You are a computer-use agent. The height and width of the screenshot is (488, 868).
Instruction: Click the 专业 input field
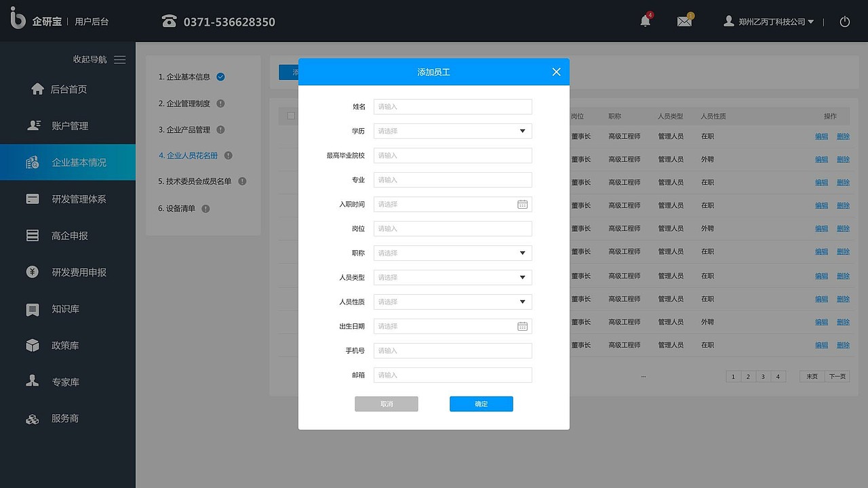(452, 180)
